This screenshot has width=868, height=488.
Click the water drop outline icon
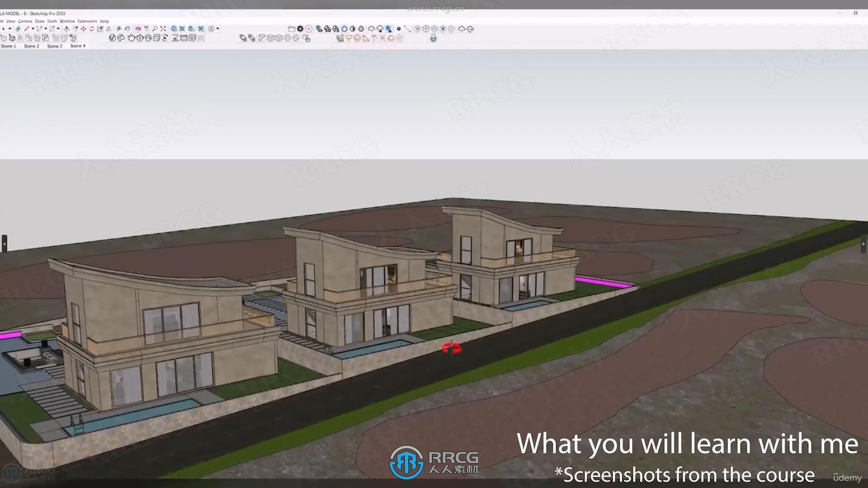click(344, 28)
